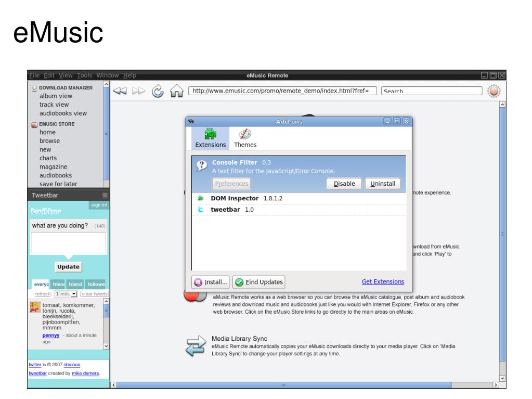Click the what are you doing text box
Screen dimensions: 532x399
(68, 242)
